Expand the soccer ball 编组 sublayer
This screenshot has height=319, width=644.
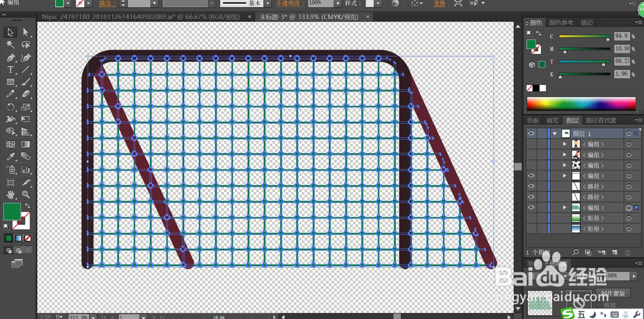click(565, 165)
